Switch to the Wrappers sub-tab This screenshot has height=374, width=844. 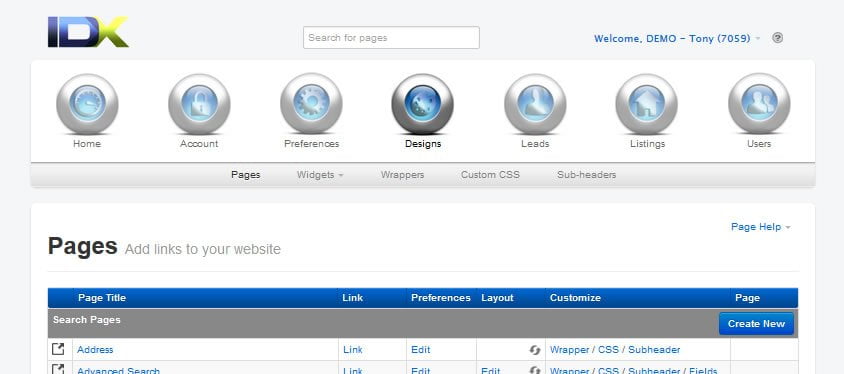402,175
